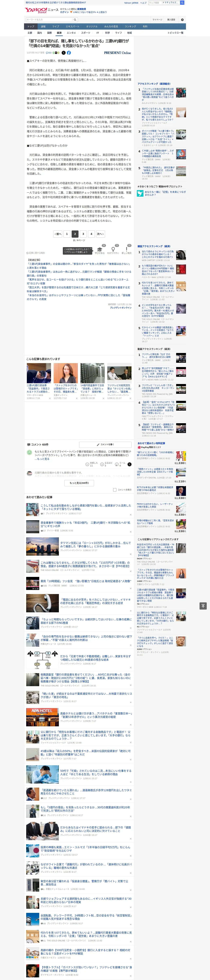Share article on X icon under headline
210x980 pixels.
(x=64, y=53)
